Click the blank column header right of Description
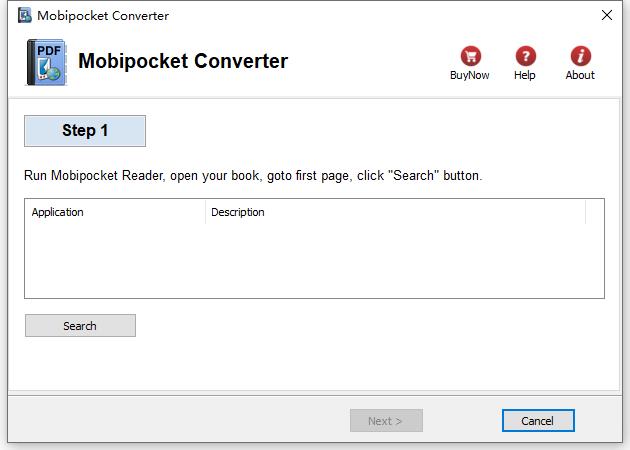This screenshot has width=630, height=450. tap(594, 212)
